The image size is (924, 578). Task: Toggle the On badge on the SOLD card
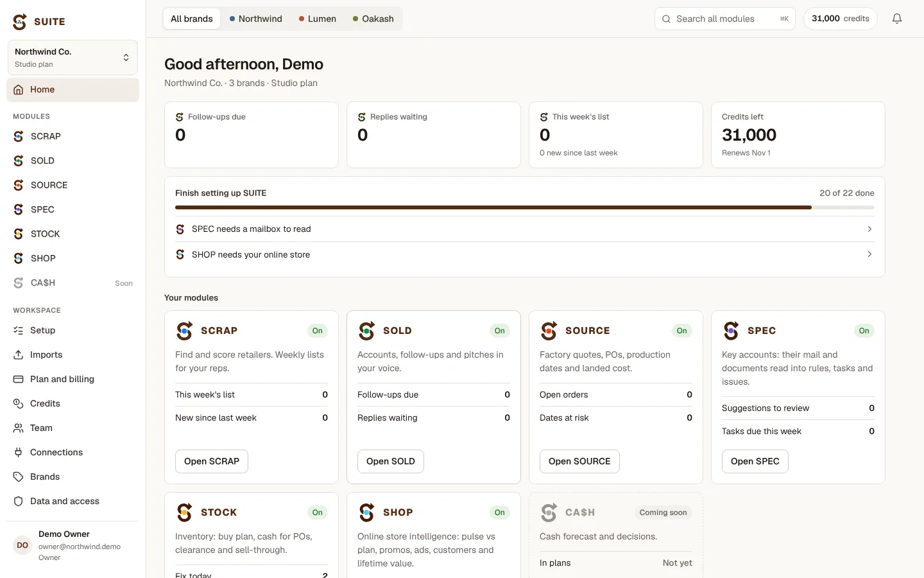500,331
